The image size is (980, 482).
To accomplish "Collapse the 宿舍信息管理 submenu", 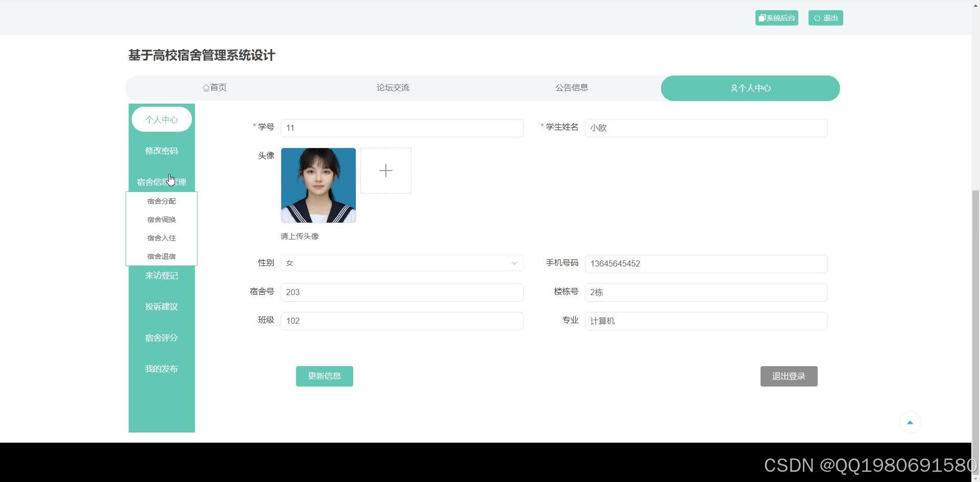I will coord(161,181).
